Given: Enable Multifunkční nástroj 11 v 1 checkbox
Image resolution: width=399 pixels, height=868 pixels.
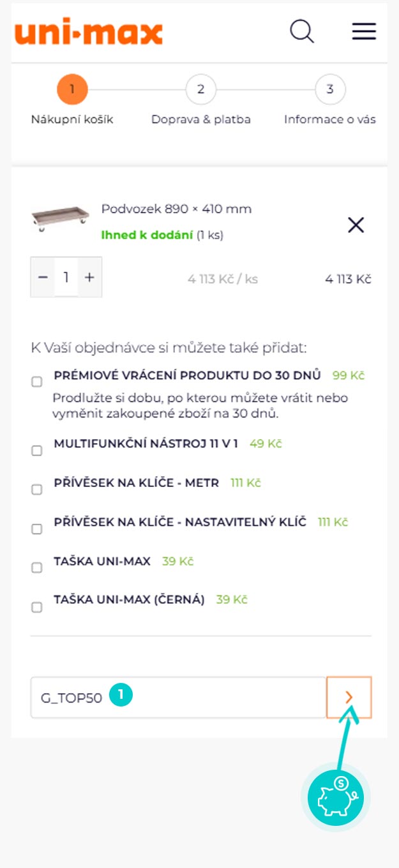Looking at the screenshot, I should tap(37, 451).
